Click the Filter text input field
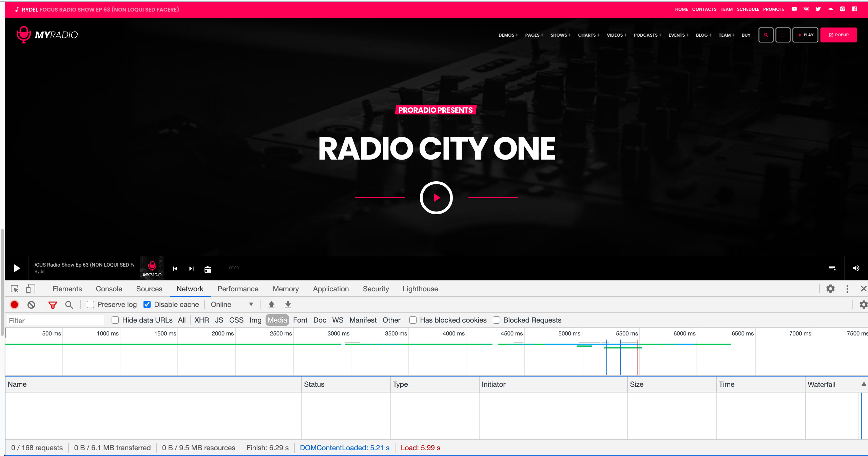 [55, 321]
